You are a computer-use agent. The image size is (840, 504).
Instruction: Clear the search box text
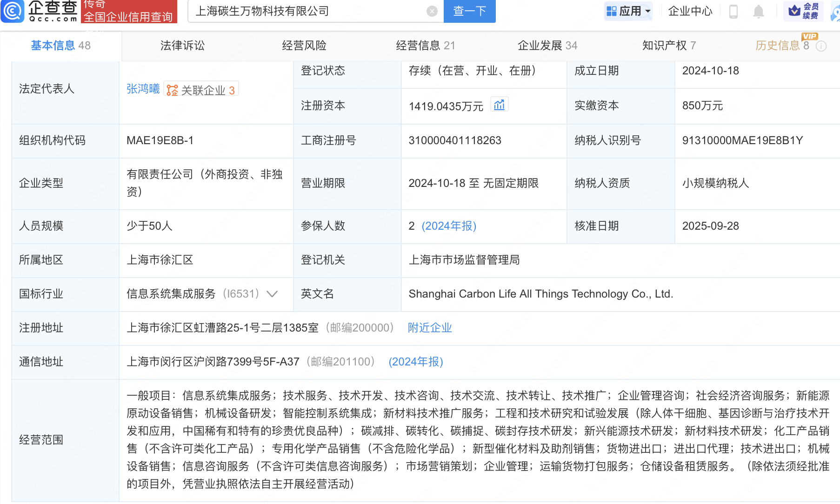(x=432, y=11)
